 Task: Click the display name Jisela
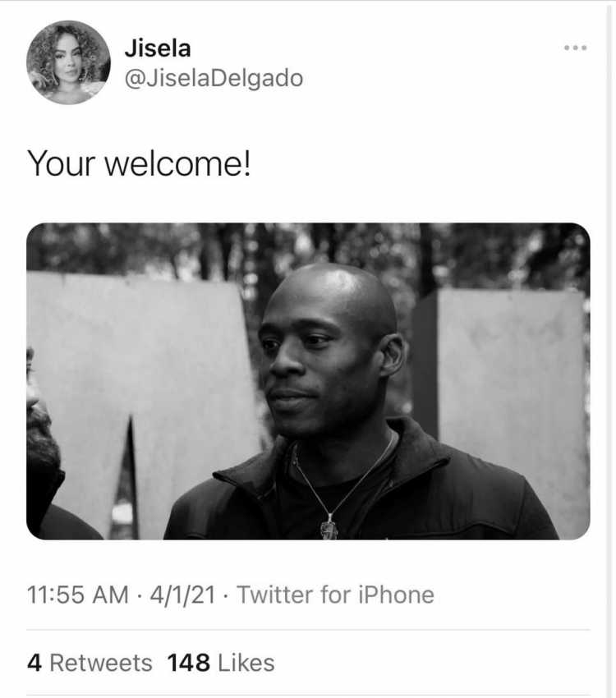[x=158, y=48]
